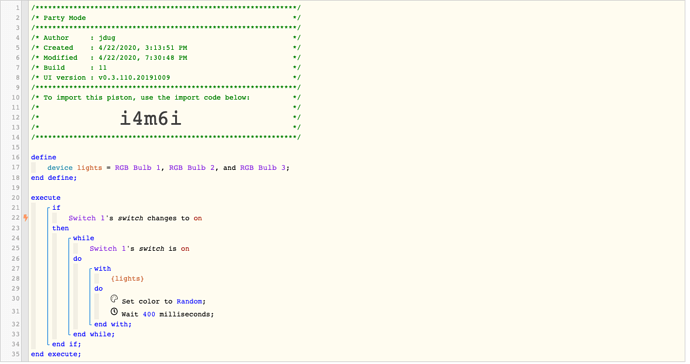The width and height of the screenshot is (690, 364).
Task: Click the {lights} device reference
Action: [x=128, y=279]
